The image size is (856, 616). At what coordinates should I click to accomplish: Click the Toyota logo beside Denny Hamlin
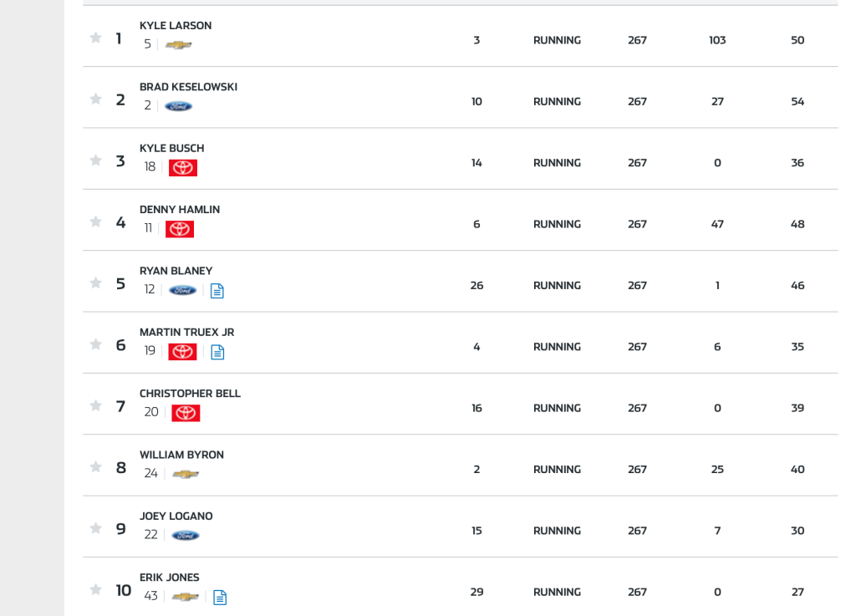tap(180, 229)
